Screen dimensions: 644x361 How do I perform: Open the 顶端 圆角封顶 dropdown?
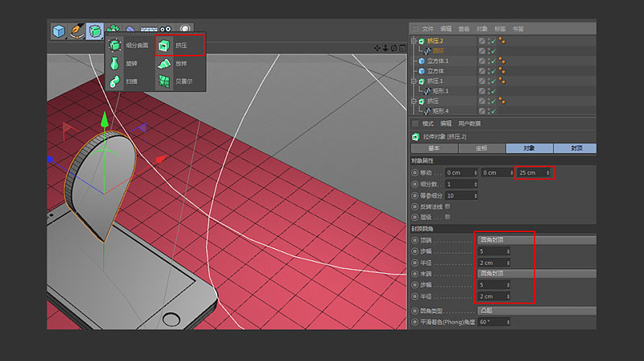[536, 239]
